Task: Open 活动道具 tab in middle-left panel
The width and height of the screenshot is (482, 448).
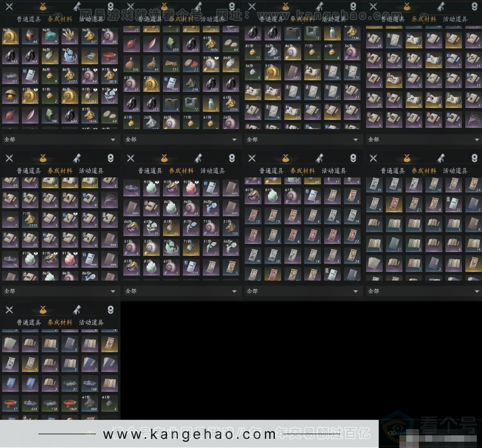Action: [91, 171]
